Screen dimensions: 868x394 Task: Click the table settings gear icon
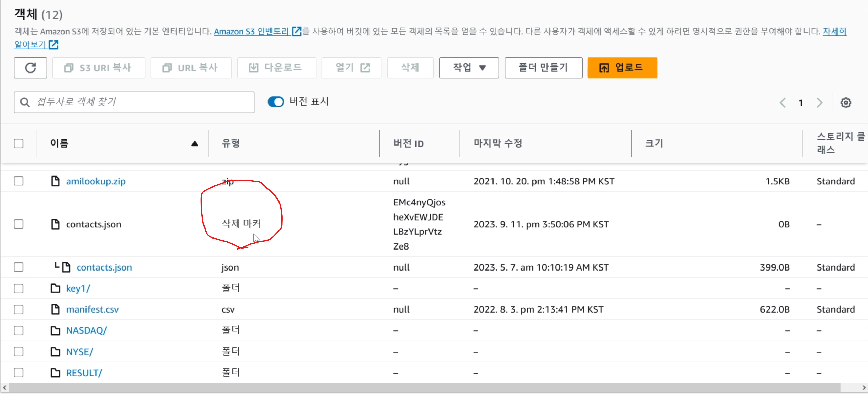pos(845,102)
